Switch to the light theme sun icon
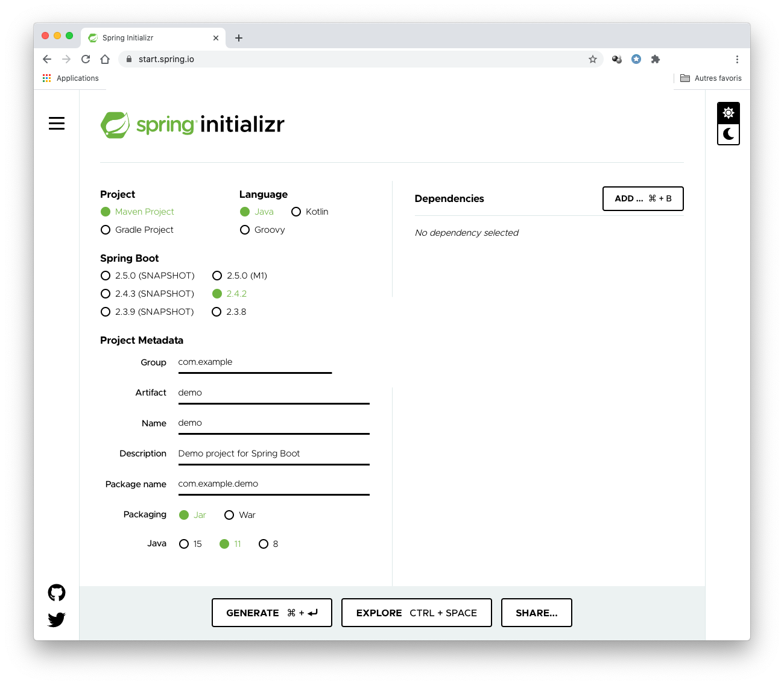The width and height of the screenshot is (784, 685). tap(729, 113)
